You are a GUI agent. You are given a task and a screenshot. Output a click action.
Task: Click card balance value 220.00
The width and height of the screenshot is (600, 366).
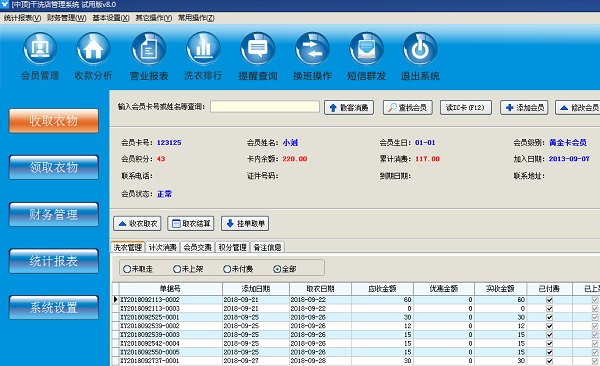coord(295,159)
